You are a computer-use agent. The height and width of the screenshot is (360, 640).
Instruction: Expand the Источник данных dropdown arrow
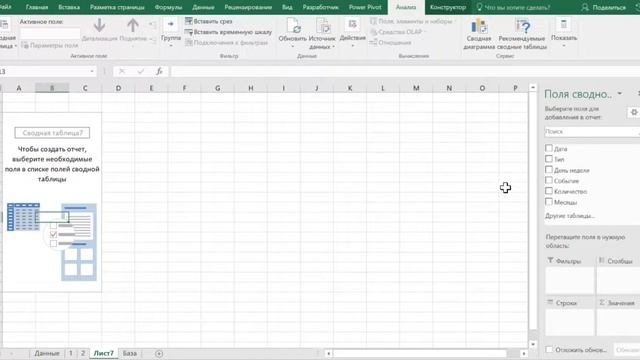pos(334,47)
